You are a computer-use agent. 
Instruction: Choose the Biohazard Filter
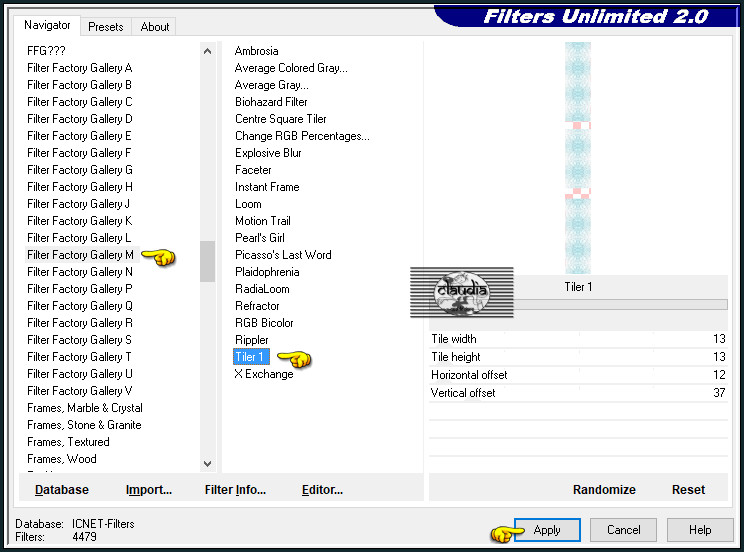pos(271,102)
